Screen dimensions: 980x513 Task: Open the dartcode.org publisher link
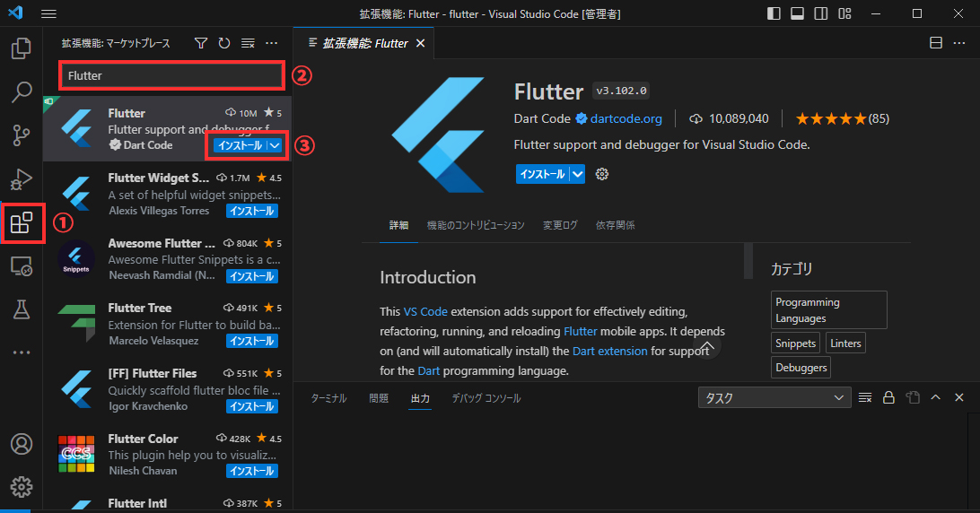point(626,118)
